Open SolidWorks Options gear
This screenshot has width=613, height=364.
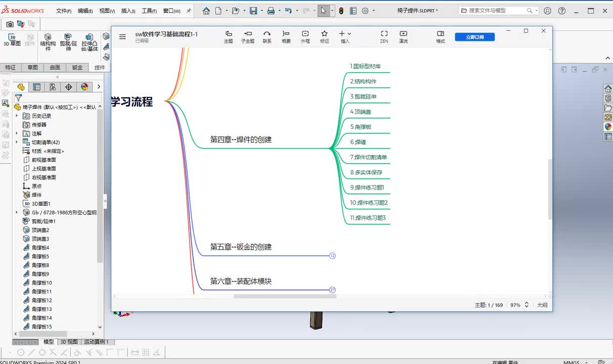pyautogui.click(x=365, y=11)
